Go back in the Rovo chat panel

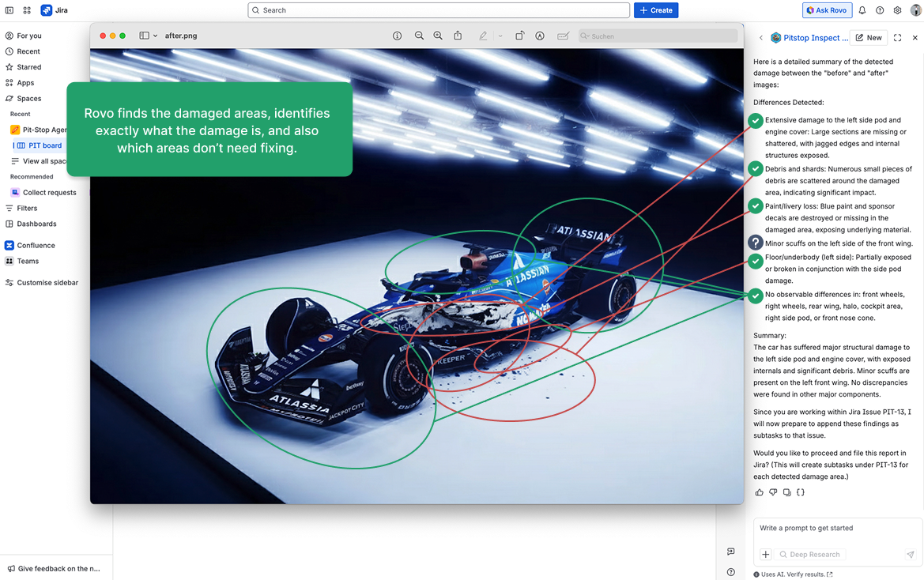coord(760,38)
